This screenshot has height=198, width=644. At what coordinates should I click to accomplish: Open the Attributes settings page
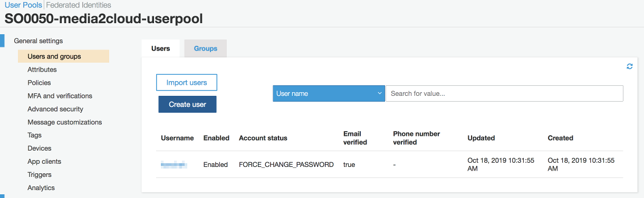pos(42,70)
